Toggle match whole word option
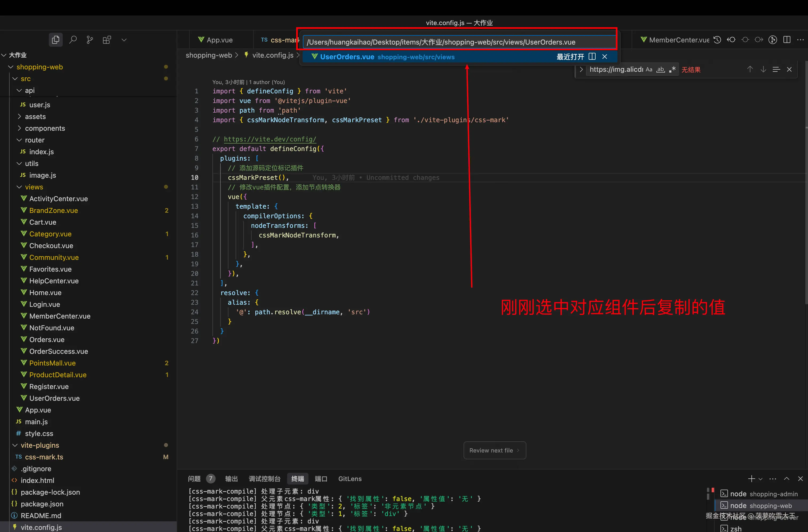The height and width of the screenshot is (532, 808). click(x=660, y=70)
